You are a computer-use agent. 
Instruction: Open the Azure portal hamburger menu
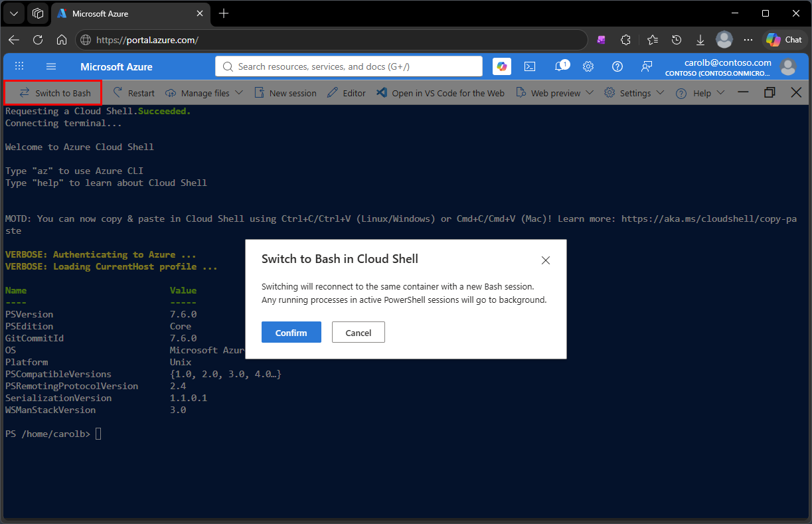[51, 66]
